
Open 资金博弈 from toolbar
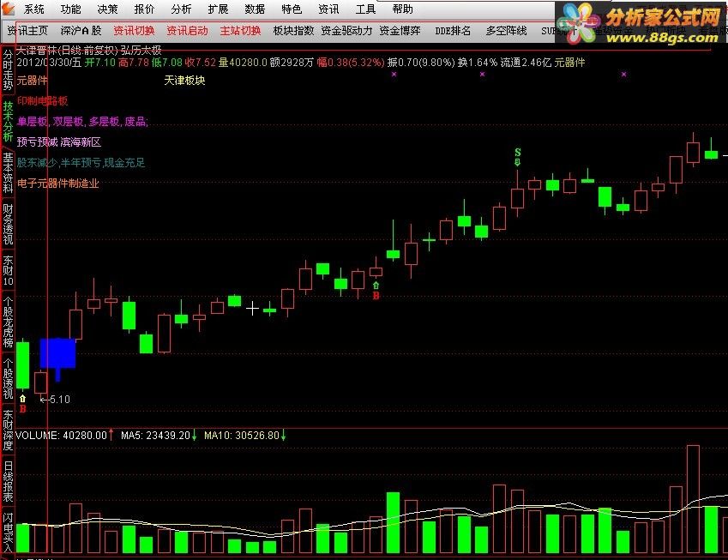click(400, 31)
